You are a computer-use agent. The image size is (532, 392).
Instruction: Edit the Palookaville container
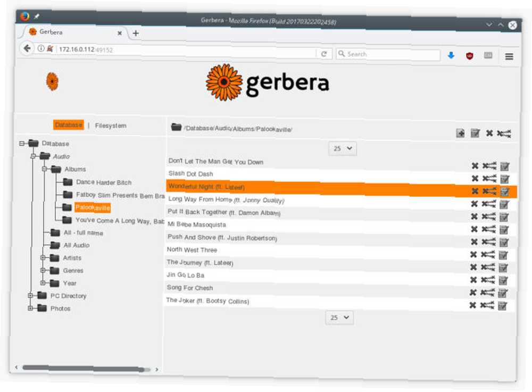pyautogui.click(x=475, y=134)
